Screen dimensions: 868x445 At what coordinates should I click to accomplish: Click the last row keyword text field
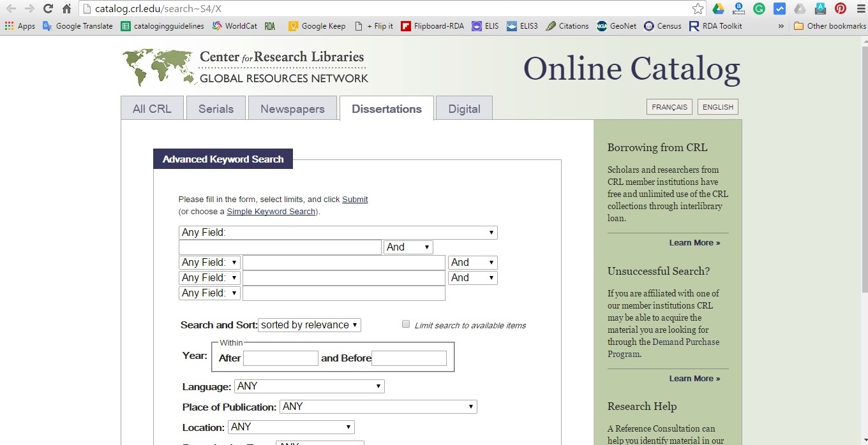[x=344, y=293]
